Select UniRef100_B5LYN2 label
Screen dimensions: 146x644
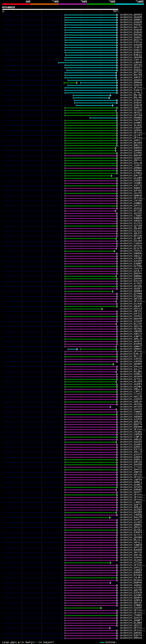[131, 95]
